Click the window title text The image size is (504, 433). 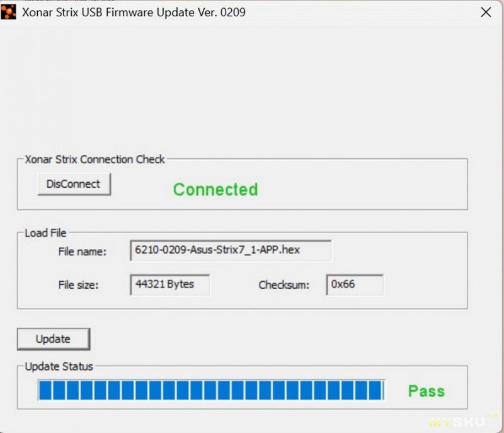(x=134, y=12)
